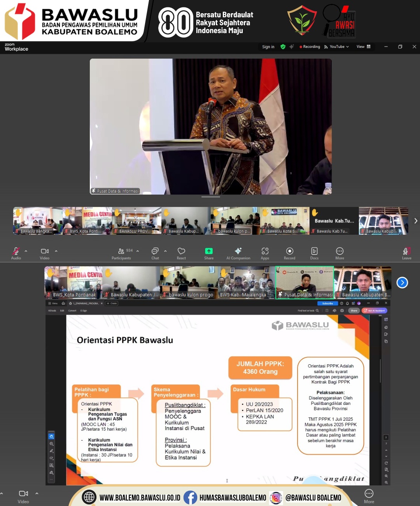
Task: Open the Edit tool in Acrobat
Action: point(62,311)
